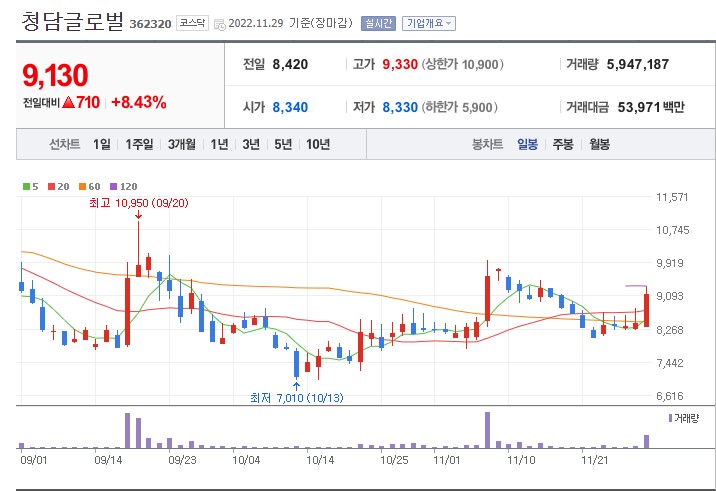This screenshot has height=491, width=716.
Task: Click the 실시간 real-time button
Action: [x=378, y=23]
